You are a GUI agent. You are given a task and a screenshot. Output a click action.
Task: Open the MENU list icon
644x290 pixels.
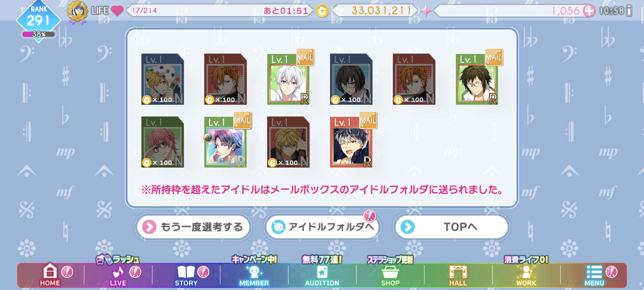[x=594, y=275]
